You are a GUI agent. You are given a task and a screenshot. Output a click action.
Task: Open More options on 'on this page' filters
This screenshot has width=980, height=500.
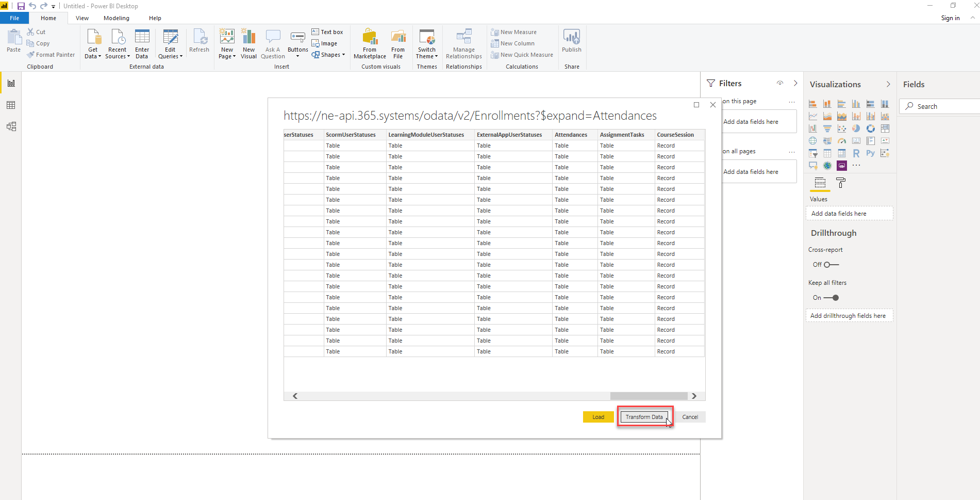792,102
